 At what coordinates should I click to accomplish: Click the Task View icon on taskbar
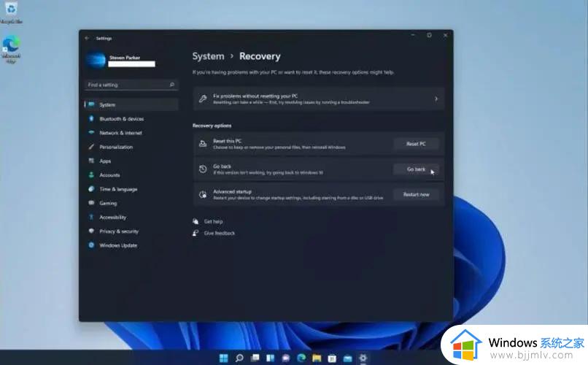255,358
